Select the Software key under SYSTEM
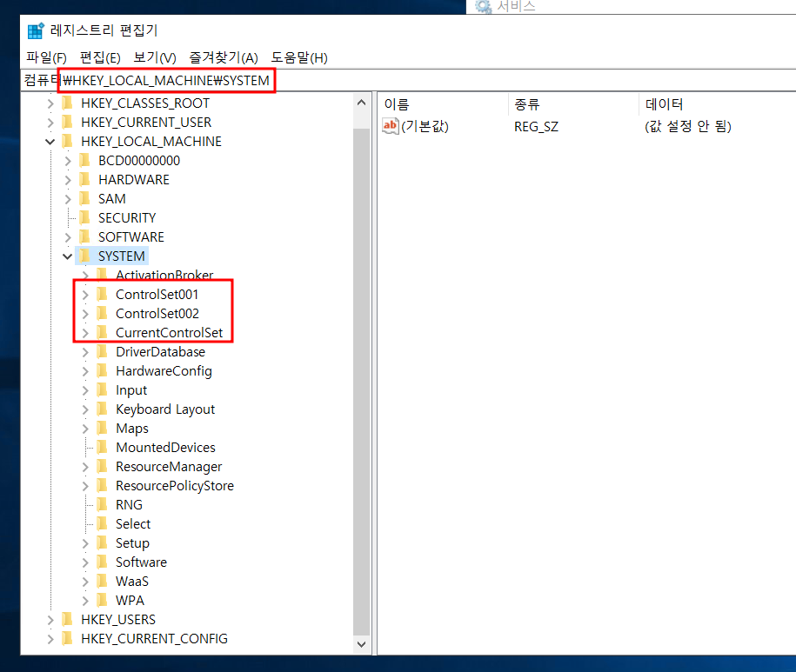The image size is (796, 672). [141, 562]
